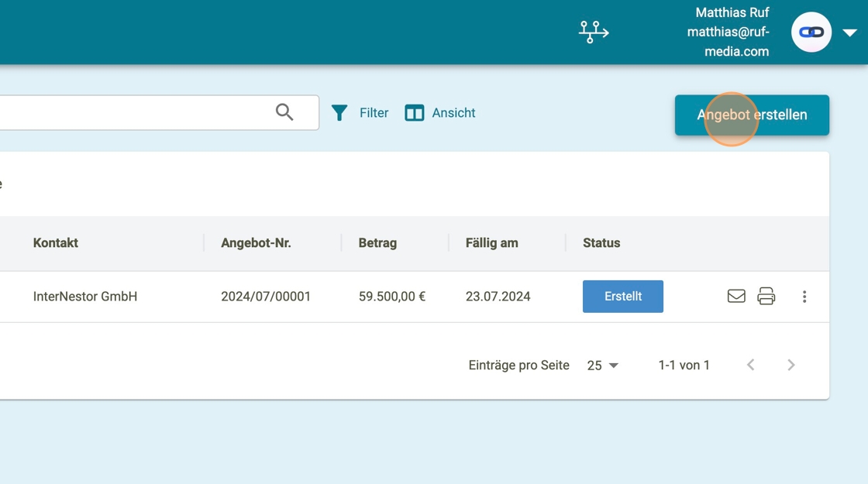The width and height of the screenshot is (868, 484).
Task: Click the workflow branch icon in header
Action: (594, 32)
